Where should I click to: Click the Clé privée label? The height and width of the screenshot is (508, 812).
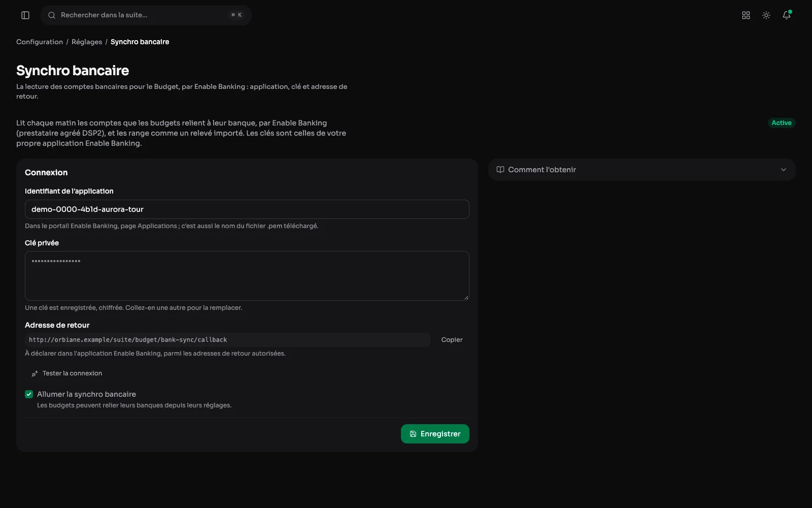[x=42, y=243]
